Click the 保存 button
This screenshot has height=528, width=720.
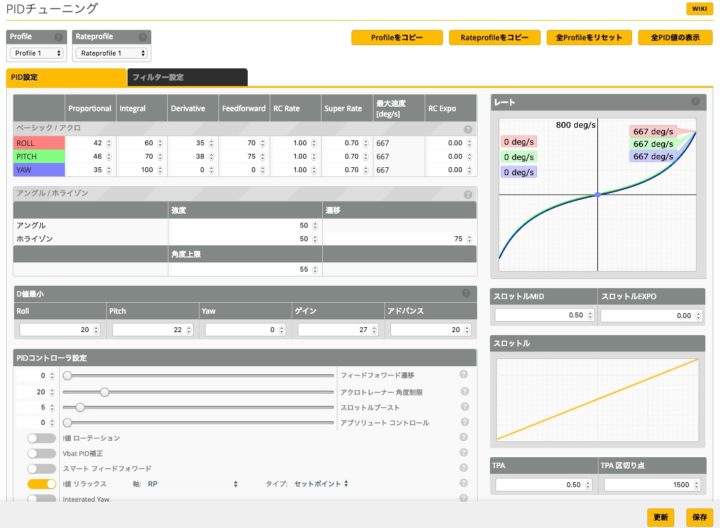coord(699,516)
